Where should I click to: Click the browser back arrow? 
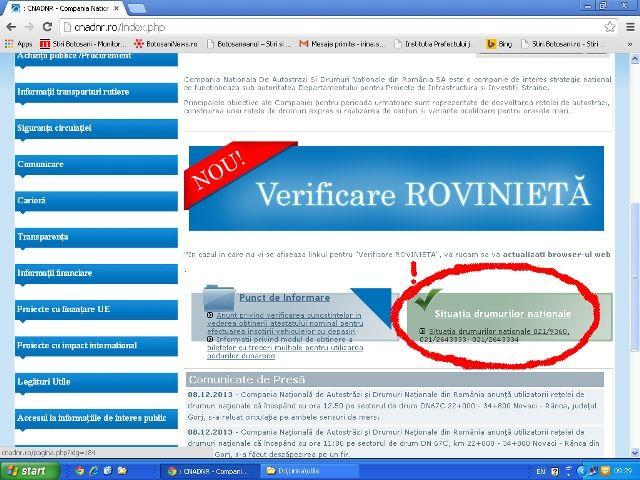(11, 27)
